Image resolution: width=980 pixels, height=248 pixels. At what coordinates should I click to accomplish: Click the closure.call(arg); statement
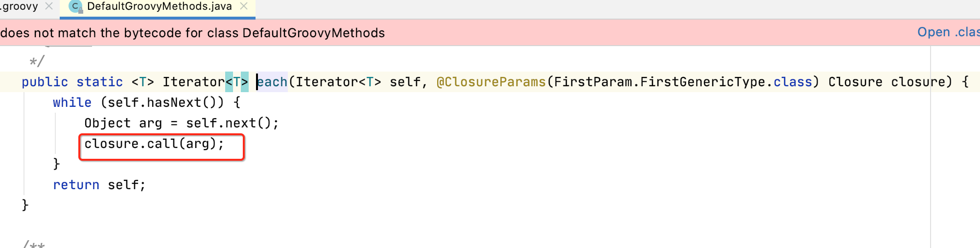click(154, 144)
